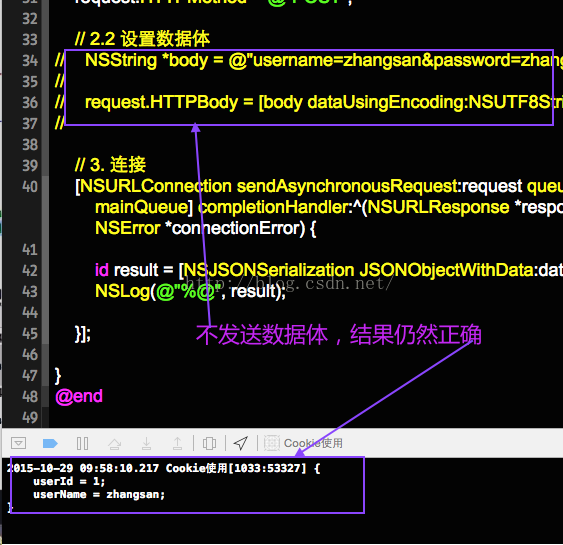The width and height of the screenshot is (563, 545).
Task: Click gutter line number 43
Action: click(30, 292)
